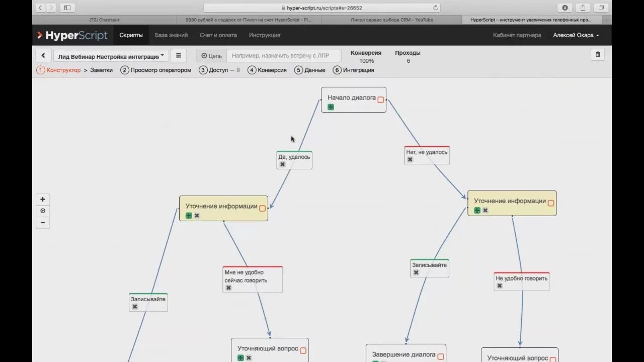Show all Safari tabs overview
The width and height of the screenshot is (644, 362).
tap(601, 8)
